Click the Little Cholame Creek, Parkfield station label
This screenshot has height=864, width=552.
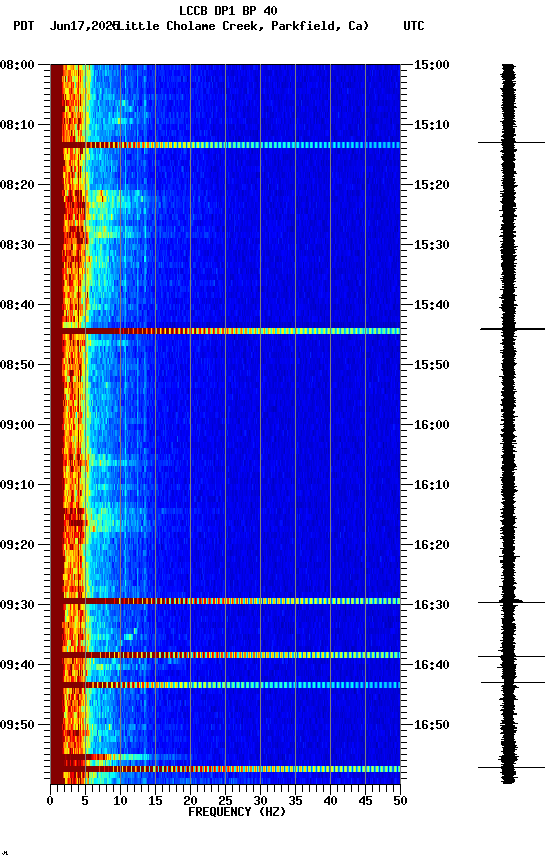pos(242,26)
